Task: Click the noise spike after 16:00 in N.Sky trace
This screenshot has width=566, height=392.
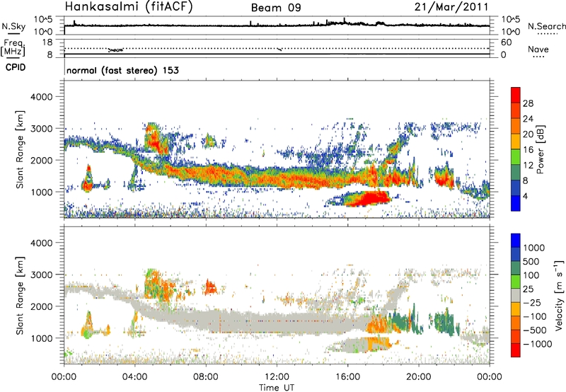Action: click(345, 21)
